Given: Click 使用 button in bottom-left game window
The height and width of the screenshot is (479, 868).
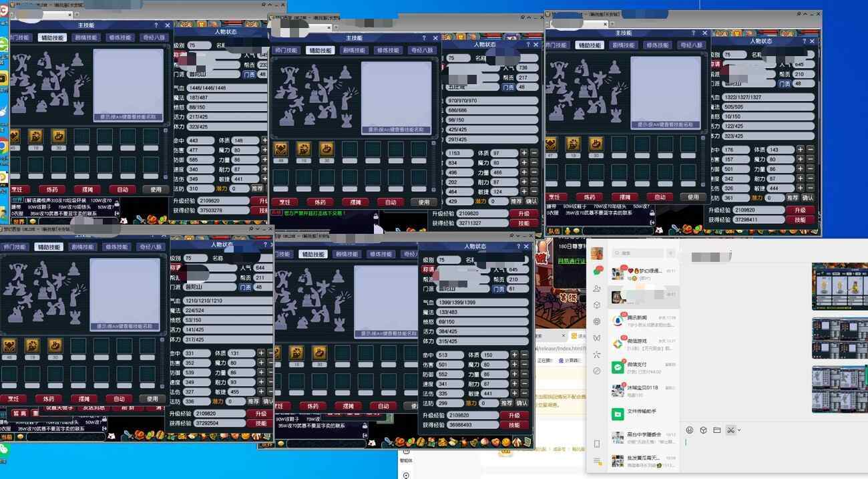Looking at the screenshot, I should 152,399.
